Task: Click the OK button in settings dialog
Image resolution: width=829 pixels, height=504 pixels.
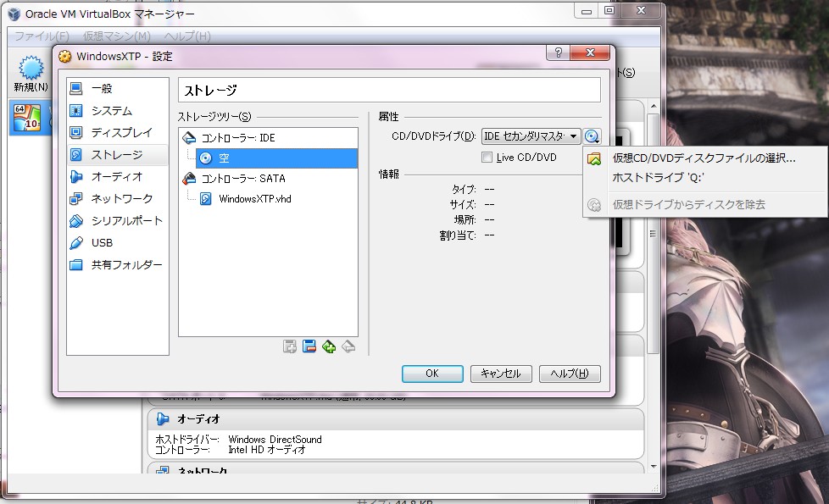Action: click(x=432, y=374)
